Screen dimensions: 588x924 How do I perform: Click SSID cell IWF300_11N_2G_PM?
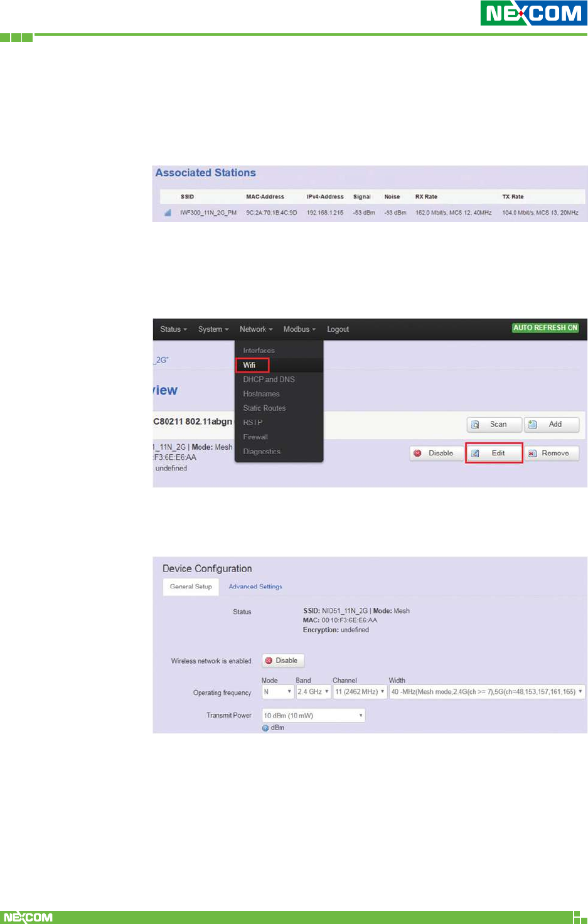208,213
